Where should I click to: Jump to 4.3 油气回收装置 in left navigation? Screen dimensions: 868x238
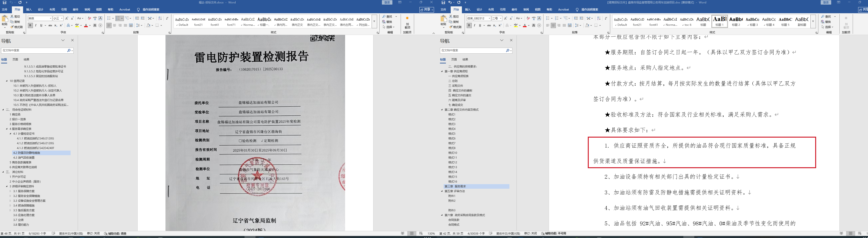pos(24,157)
